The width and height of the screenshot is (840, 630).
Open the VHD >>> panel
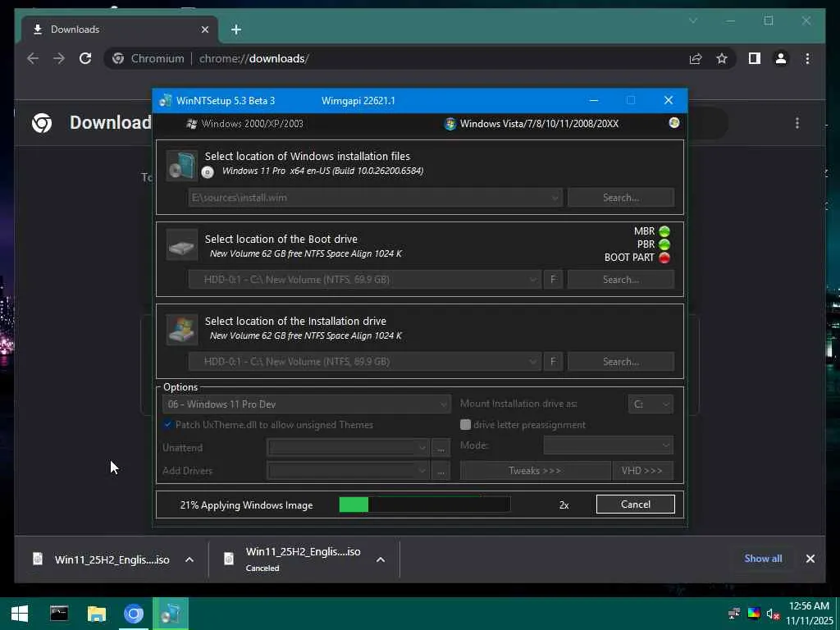[x=642, y=471]
